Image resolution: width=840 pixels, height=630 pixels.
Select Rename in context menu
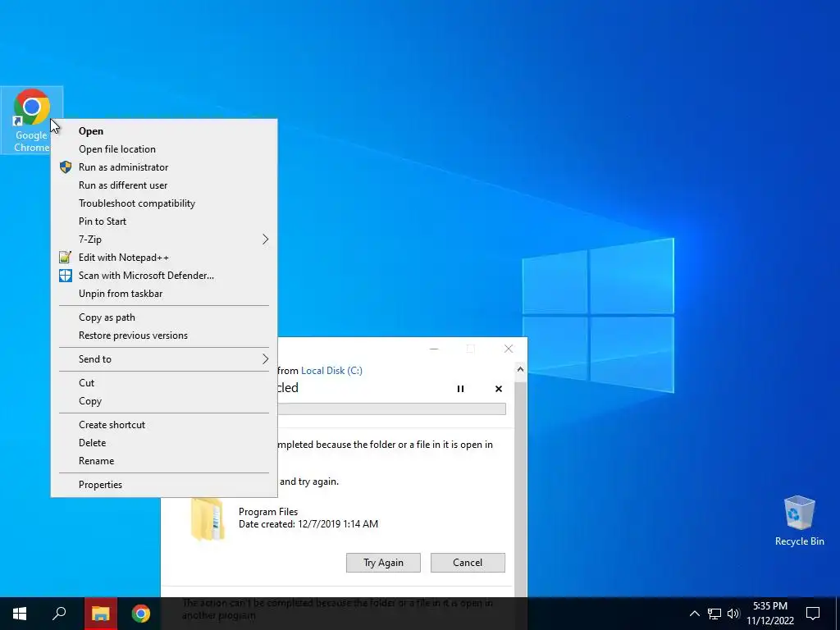[x=164, y=461]
